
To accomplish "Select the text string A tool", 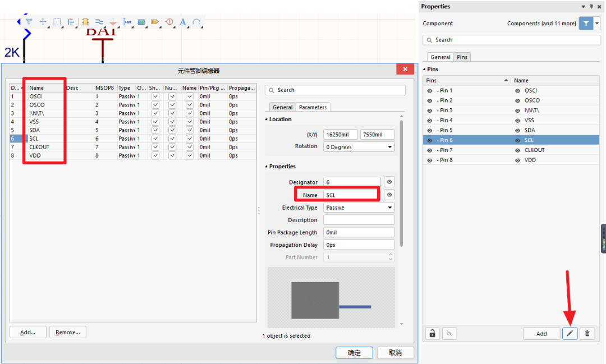I will [183, 22].
